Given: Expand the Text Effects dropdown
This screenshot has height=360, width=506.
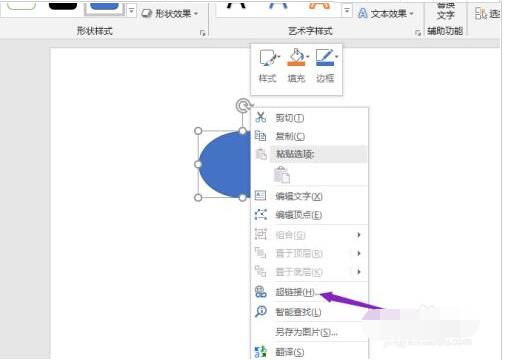Looking at the screenshot, I should tap(385, 14).
